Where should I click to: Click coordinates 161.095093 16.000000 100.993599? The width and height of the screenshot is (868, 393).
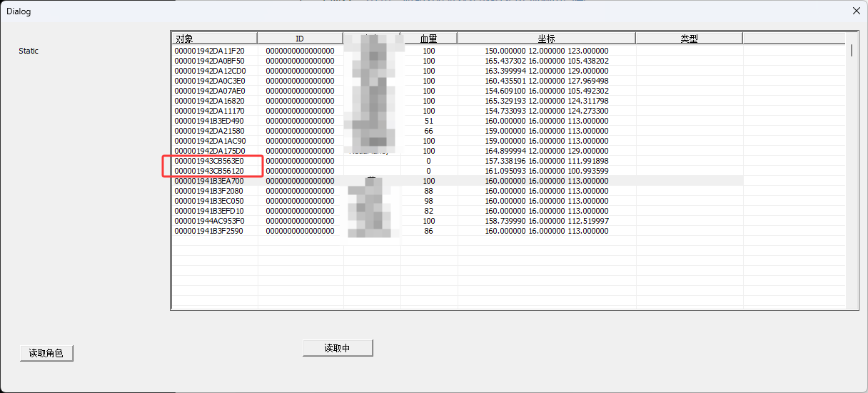coord(547,171)
